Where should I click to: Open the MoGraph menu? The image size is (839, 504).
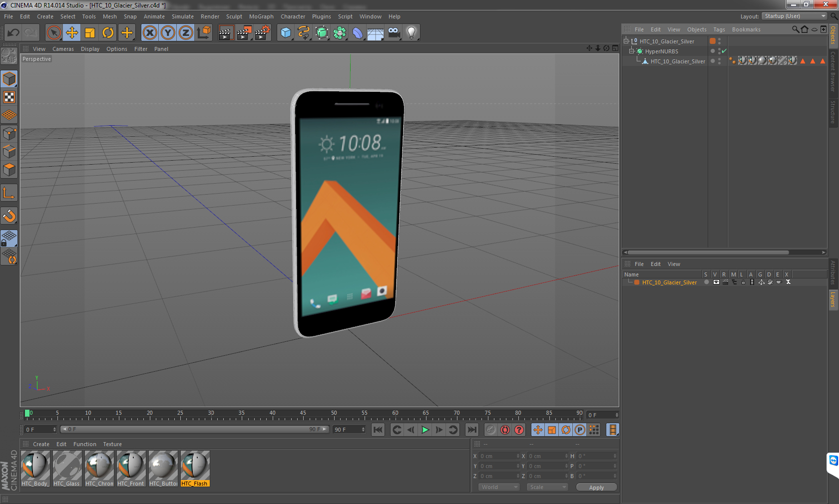(x=261, y=16)
